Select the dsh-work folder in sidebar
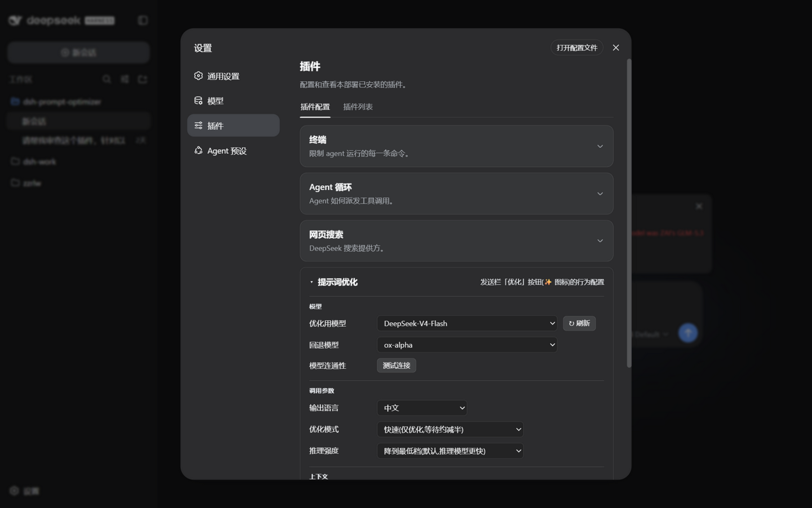The height and width of the screenshot is (508, 812). (x=78, y=162)
